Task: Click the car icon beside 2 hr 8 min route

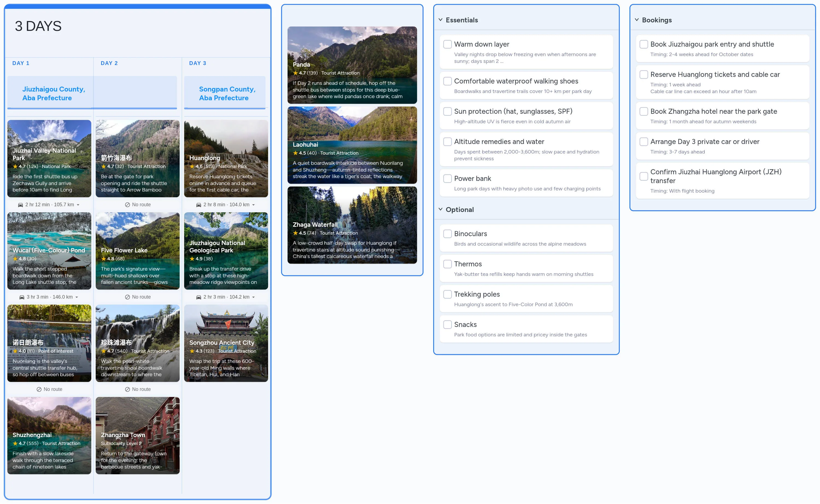Action: coord(198,205)
